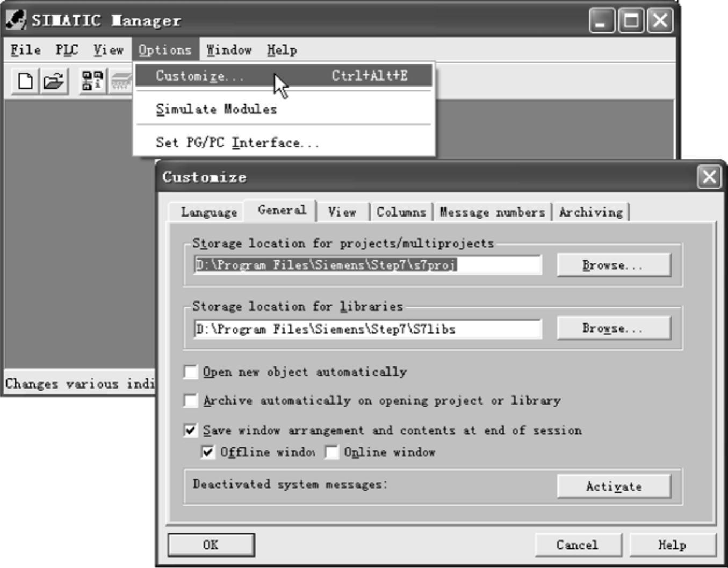Check the Online window checkbox
The width and height of the screenshot is (728, 568).
point(331,452)
